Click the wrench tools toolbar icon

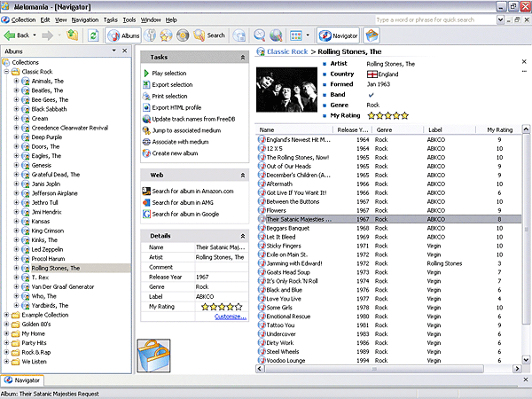coord(150,35)
